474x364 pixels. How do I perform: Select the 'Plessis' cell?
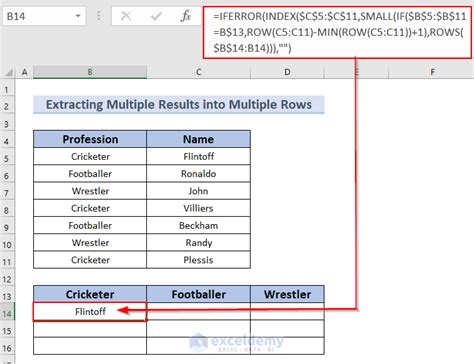coord(199,260)
